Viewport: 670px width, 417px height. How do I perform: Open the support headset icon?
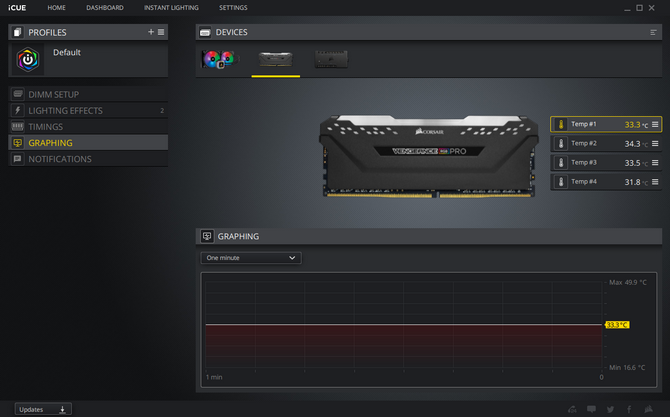coord(572,409)
